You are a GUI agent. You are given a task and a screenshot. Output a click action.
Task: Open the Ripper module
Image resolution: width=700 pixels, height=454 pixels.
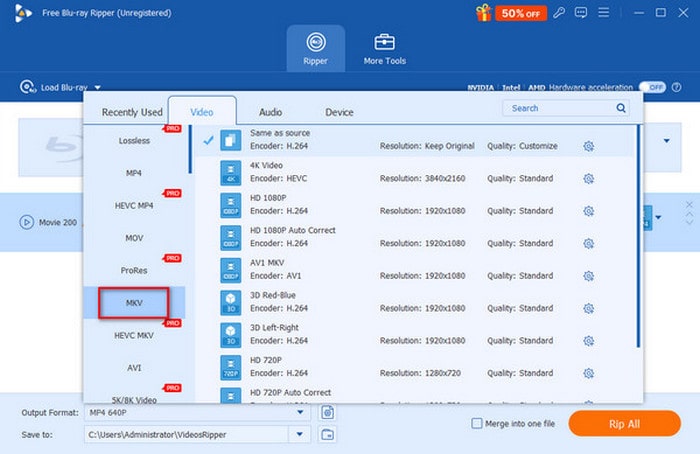pyautogui.click(x=316, y=48)
